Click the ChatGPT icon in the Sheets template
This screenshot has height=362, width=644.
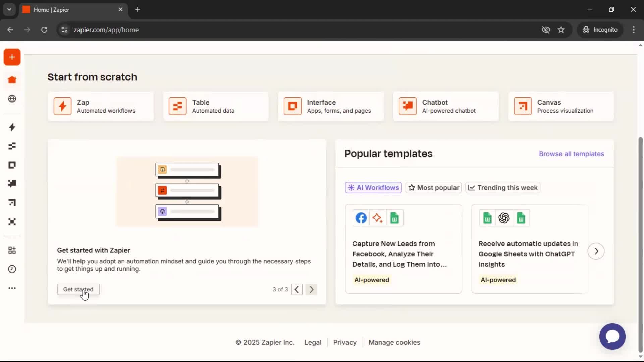coord(504,218)
